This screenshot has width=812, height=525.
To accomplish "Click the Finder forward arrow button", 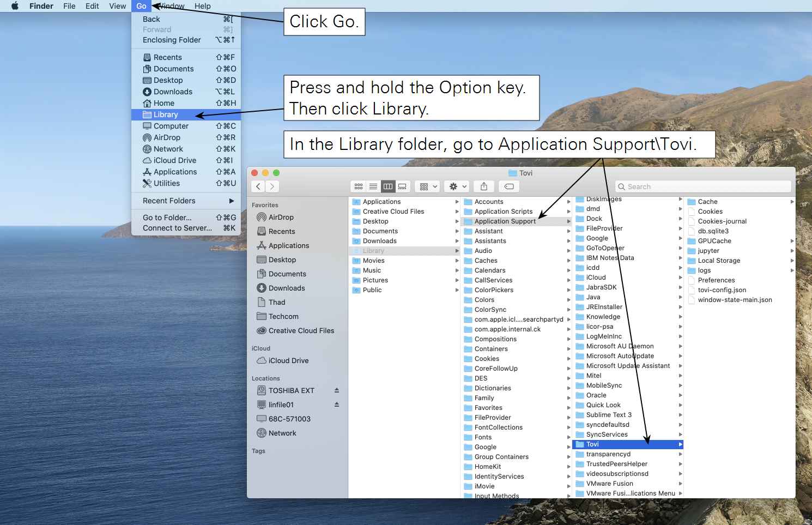I will (272, 186).
